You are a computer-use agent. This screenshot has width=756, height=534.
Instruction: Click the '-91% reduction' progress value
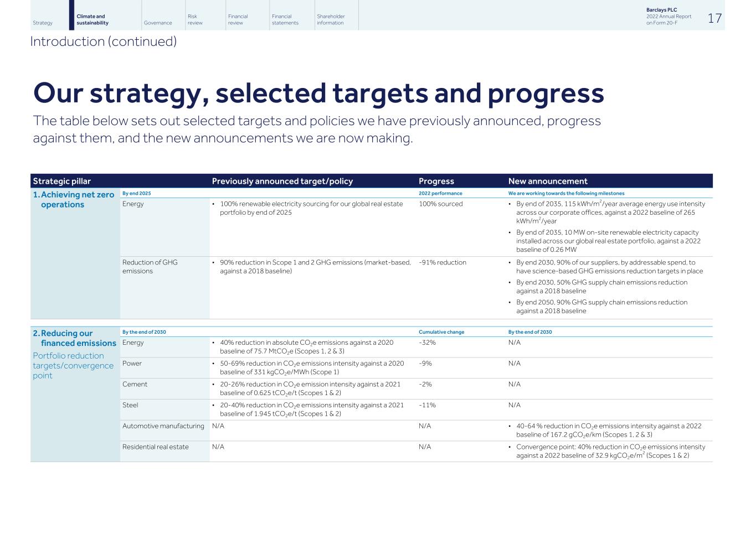click(x=443, y=262)
